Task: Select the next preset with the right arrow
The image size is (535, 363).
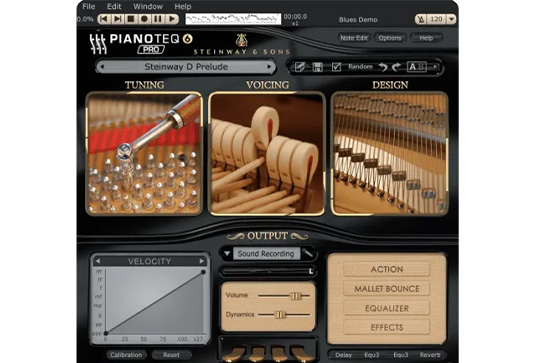Action: pos(270,67)
